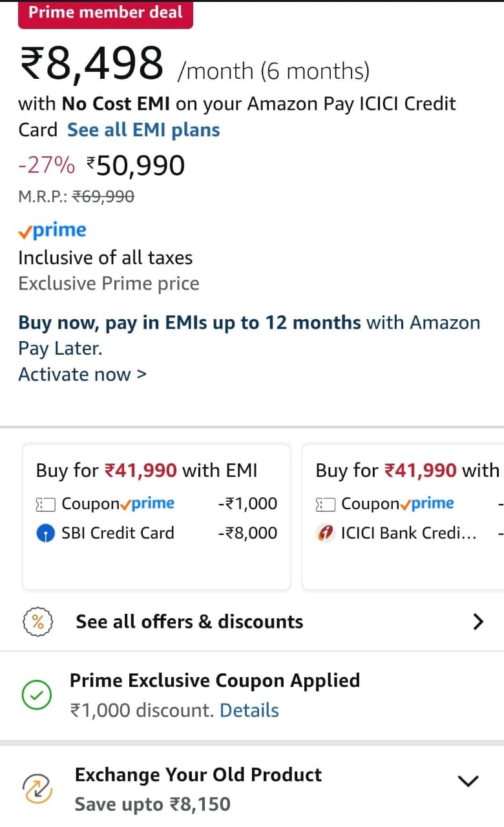Tap Activate now for Amazon Pay Later
The image size is (504, 827).
coord(83,374)
